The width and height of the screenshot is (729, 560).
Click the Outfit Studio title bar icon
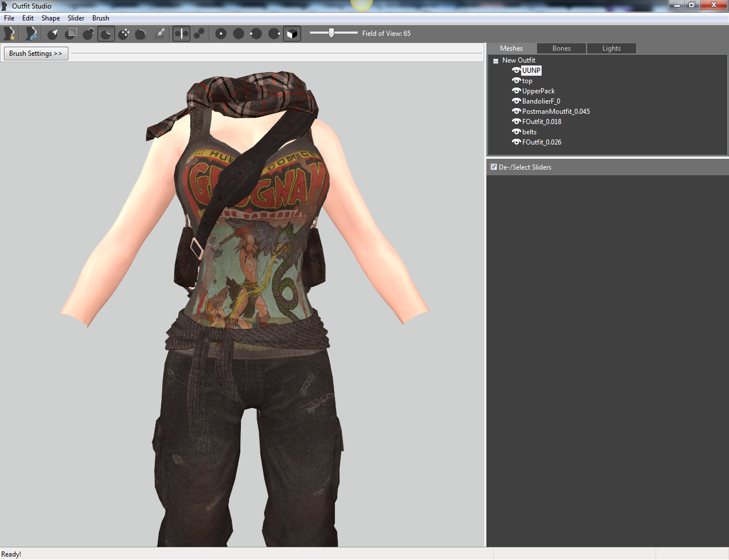(x=5, y=6)
